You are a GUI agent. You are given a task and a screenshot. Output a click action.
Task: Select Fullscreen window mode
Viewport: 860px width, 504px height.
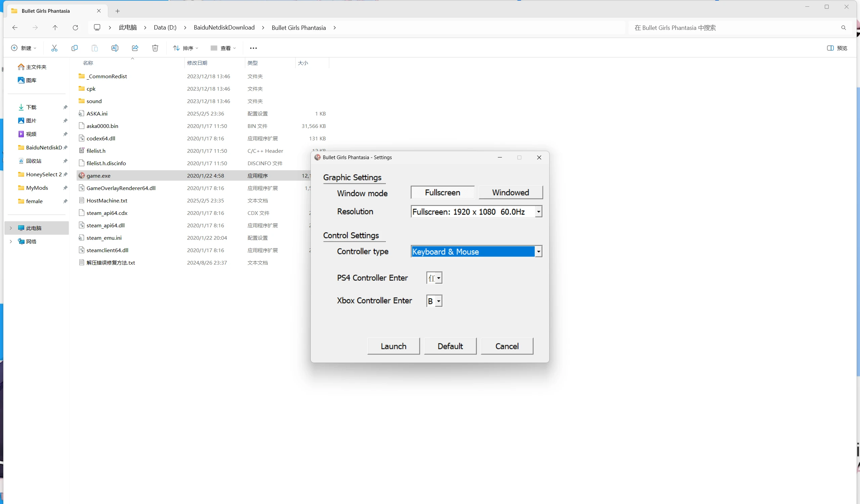coord(442,193)
